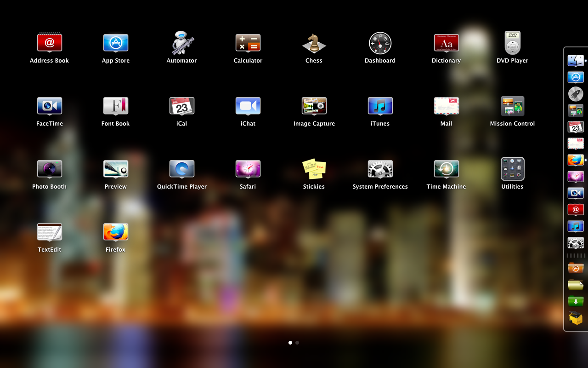Open Mission Control from the Launchpad grid
The height and width of the screenshot is (368, 588).
coord(513,106)
